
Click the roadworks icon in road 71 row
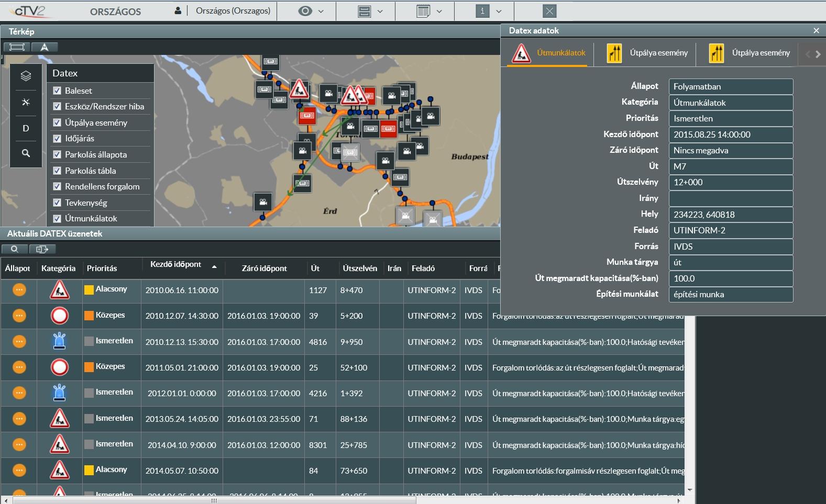click(60, 419)
